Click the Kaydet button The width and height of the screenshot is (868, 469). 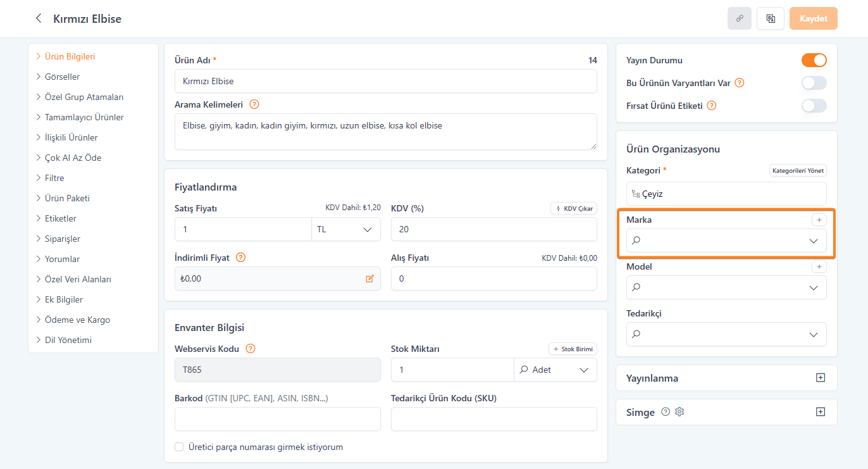pos(813,18)
